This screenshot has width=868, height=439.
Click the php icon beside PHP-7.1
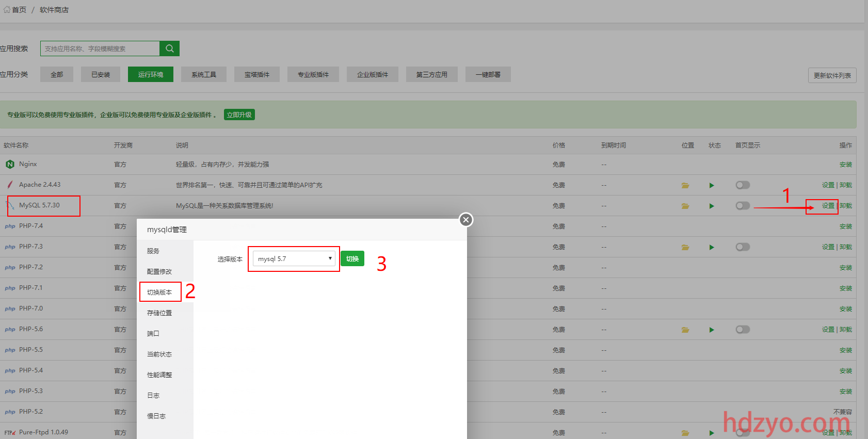[x=10, y=288]
